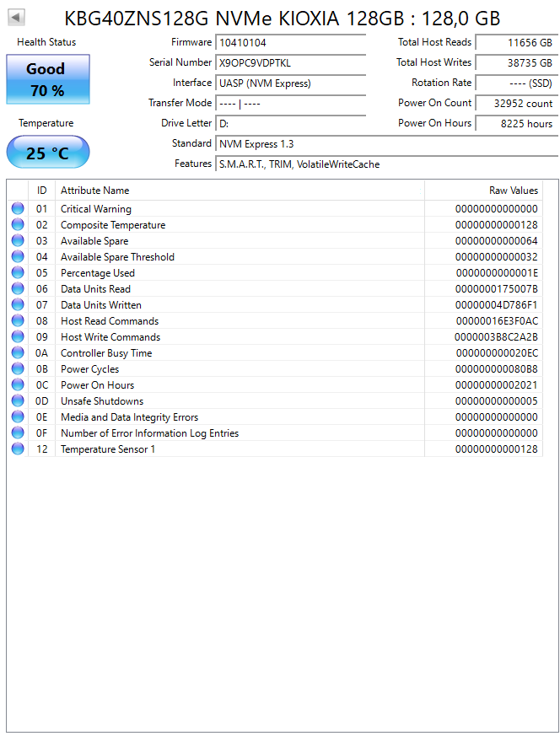The width and height of the screenshot is (560, 736).
Task: Click the Transfer Mode field
Action: [x=291, y=103]
